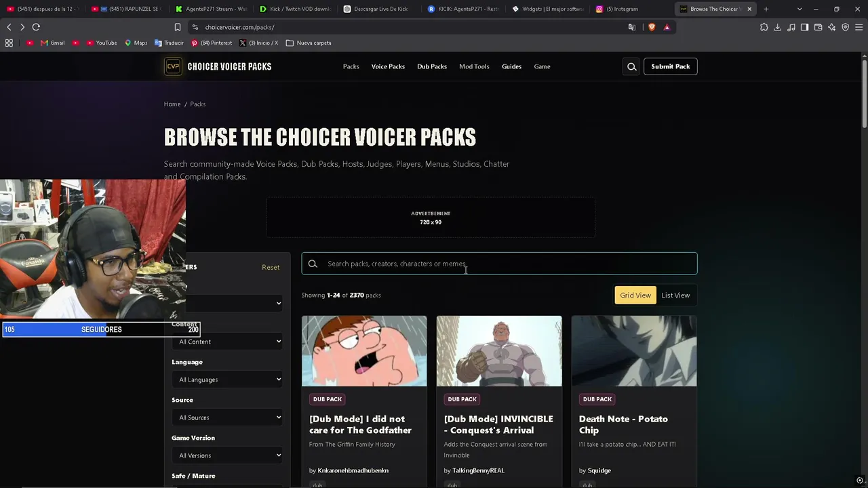This screenshot has width=868, height=488.
Task: Click the Home breadcrumb link
Action: (x=172, y=104)
